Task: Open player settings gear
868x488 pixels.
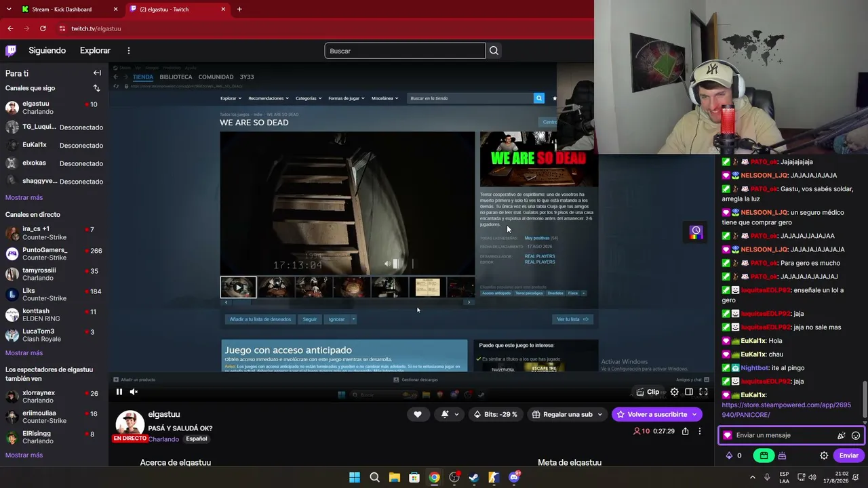Action: coord(674,392)
